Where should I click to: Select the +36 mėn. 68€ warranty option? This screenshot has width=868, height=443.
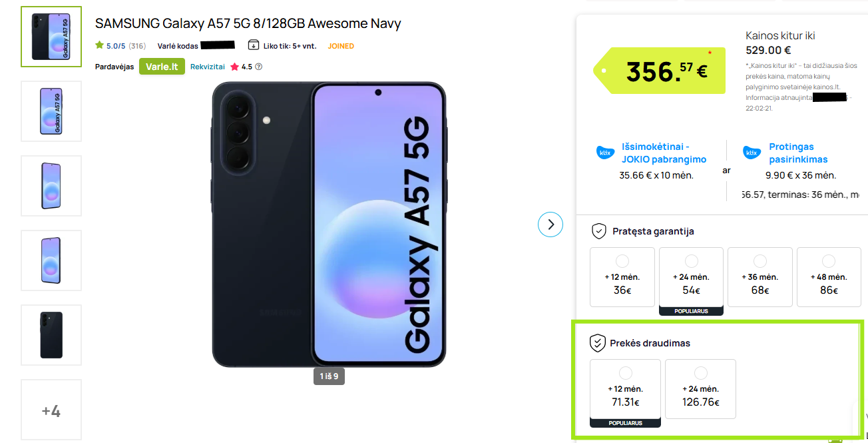760,277
